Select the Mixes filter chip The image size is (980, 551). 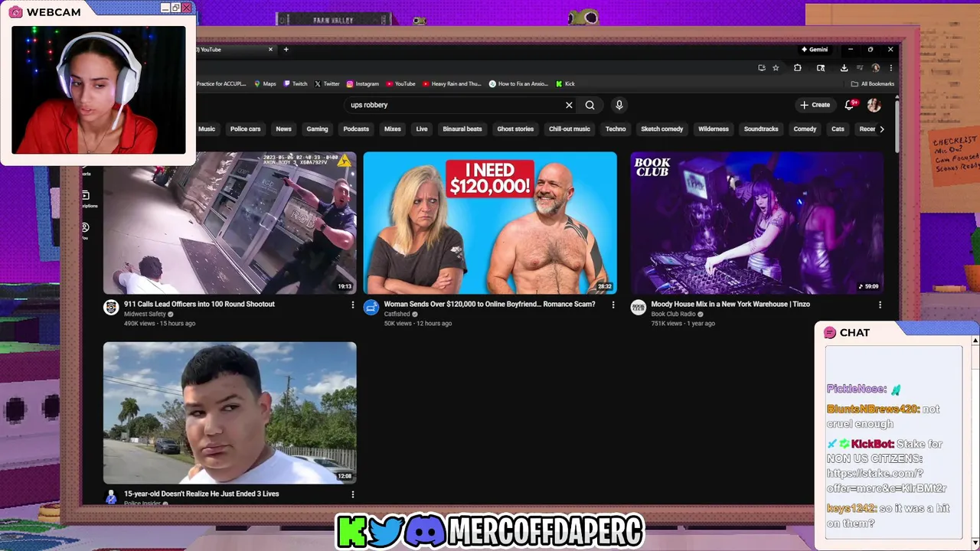[x=393, y=129]
